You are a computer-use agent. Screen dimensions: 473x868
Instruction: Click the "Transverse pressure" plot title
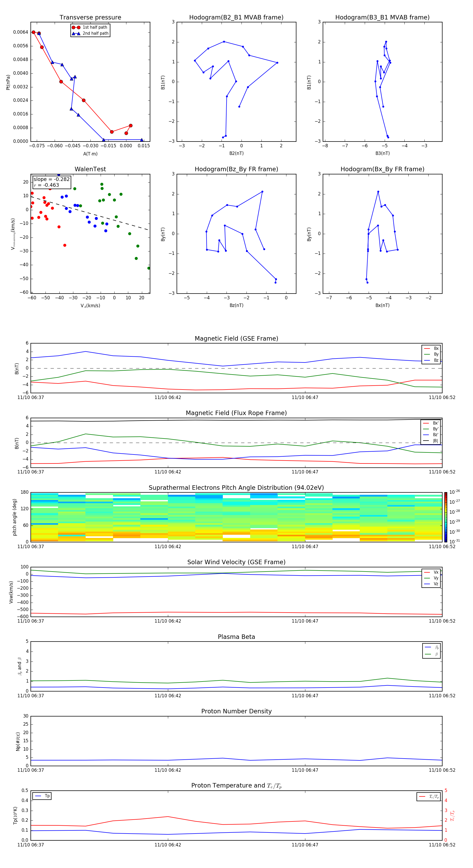pyautogui.click(x=90, y=17)
